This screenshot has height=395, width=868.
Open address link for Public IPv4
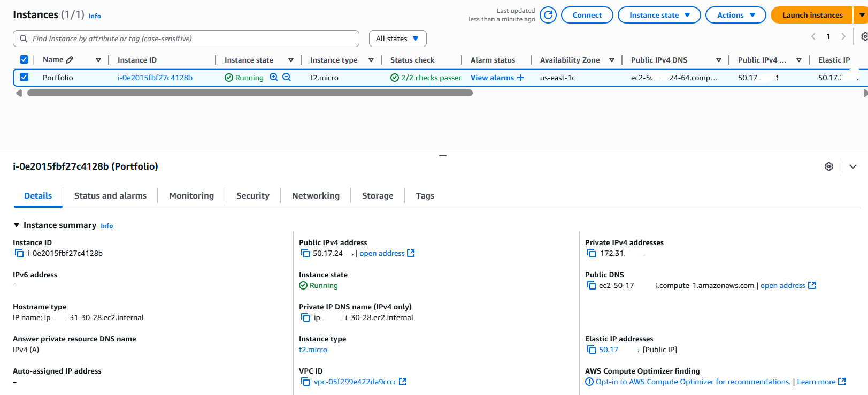pyautogui.click(x=382, y=253)
